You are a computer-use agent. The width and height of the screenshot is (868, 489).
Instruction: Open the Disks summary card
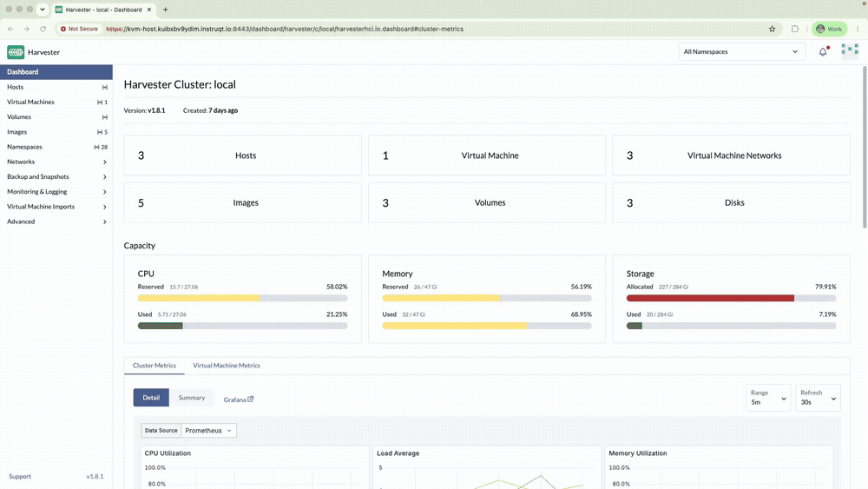pyautogui.click(x=731, y=202)
